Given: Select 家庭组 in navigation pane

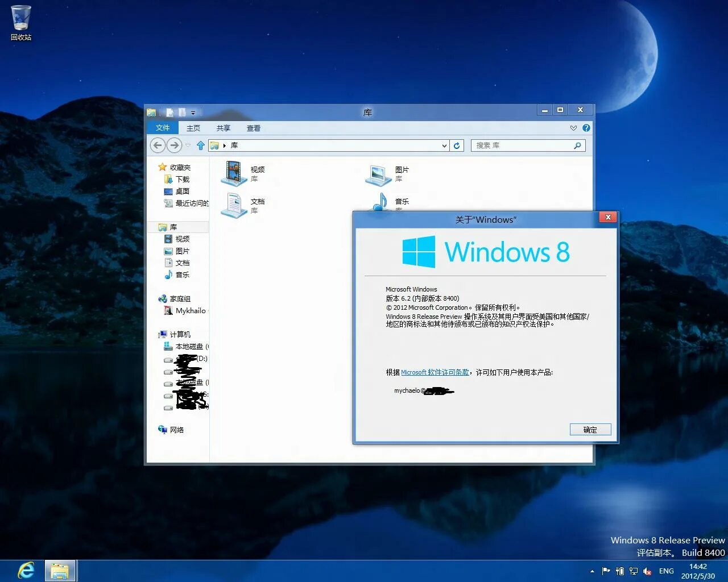Looking at the screenshot, I should (175, 298).
